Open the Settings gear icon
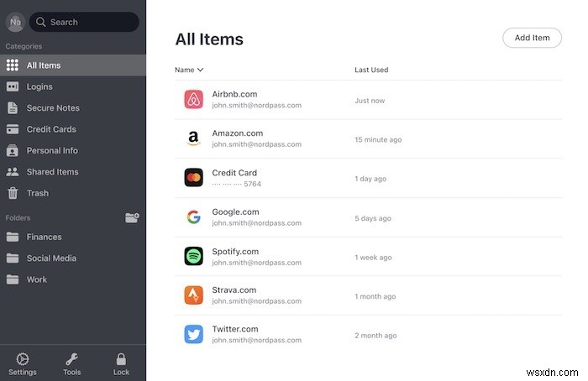 pos(23,359)
